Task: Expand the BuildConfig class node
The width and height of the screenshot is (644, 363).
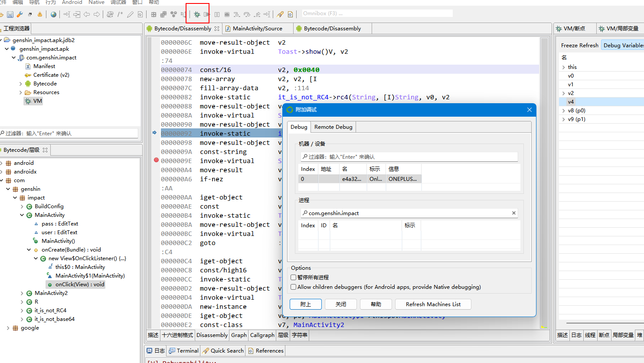Action: pos(22,206)
